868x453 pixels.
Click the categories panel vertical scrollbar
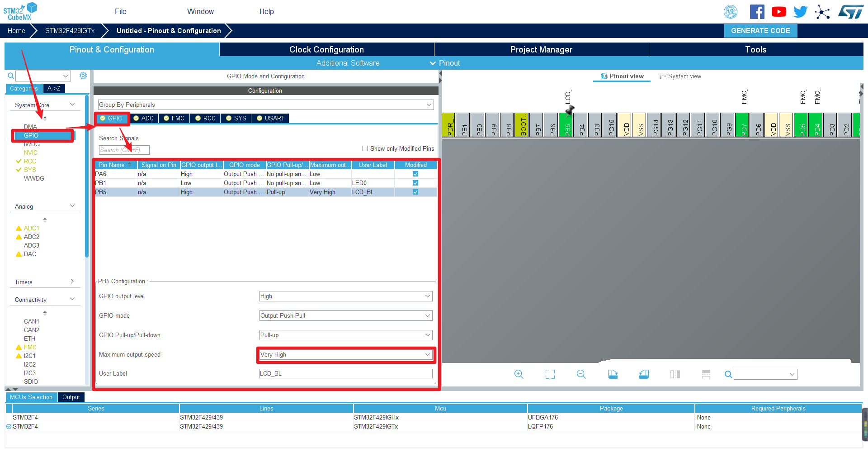tap(86, 176)
